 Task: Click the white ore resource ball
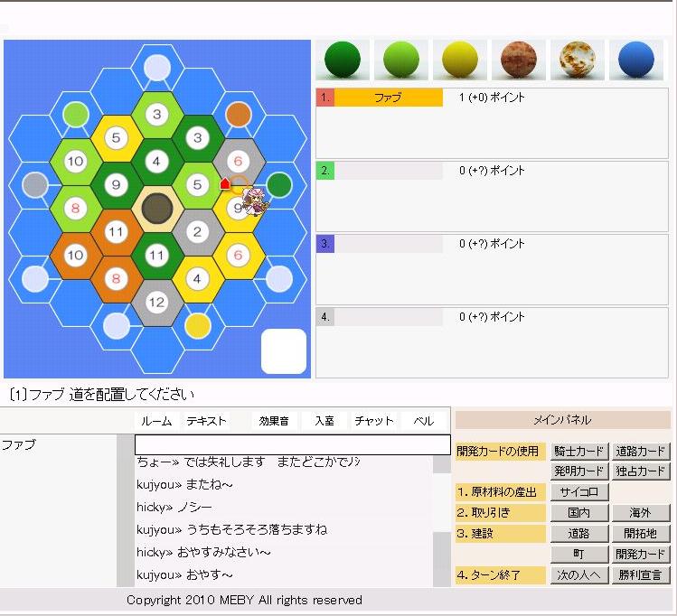pyautogui.click(x=578, y=60)
